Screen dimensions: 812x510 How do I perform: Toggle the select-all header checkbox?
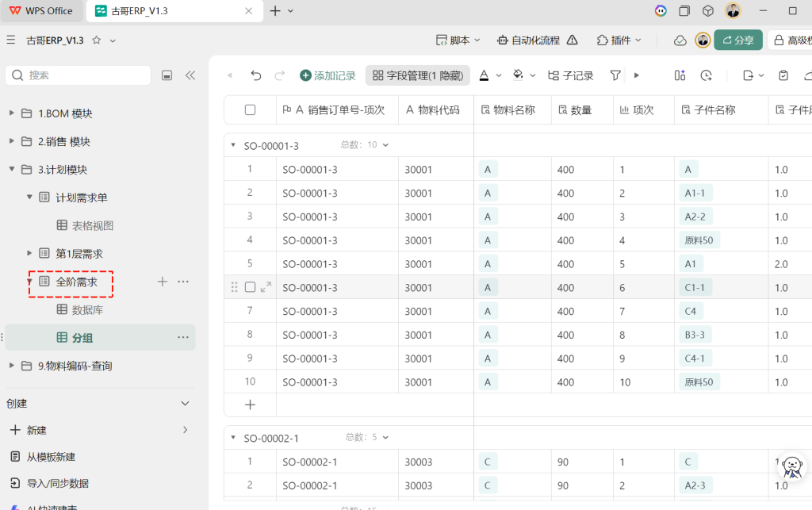click(250, 109)
